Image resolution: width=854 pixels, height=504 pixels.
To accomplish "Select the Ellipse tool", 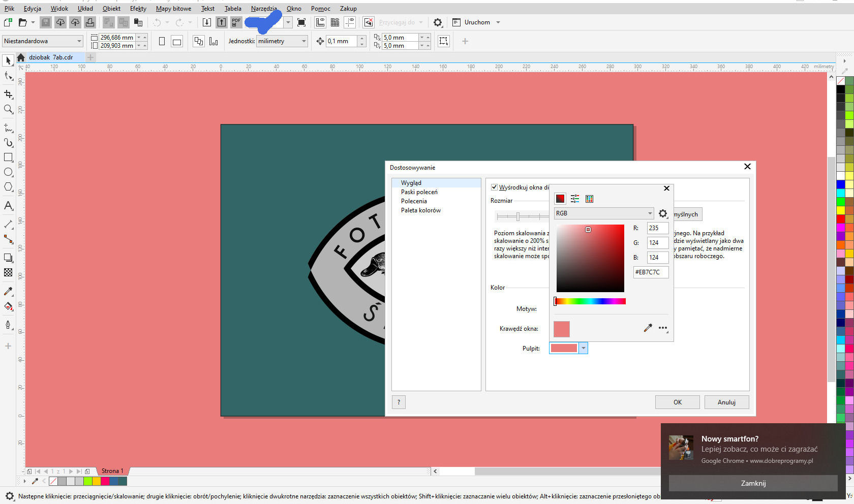I will click(x=8, y=172).
